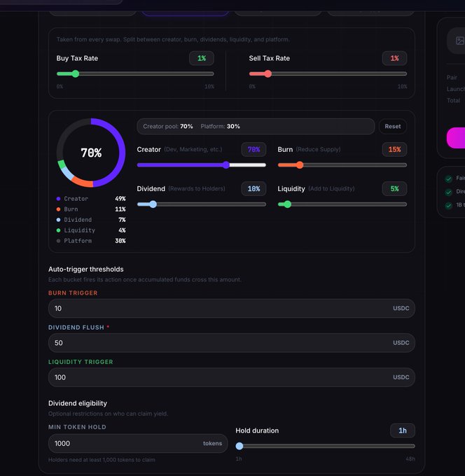The width and height of the screenshot is (465, 476).
Task: Click the Buy Tax Rate 1% value
Action: point(202,58)
